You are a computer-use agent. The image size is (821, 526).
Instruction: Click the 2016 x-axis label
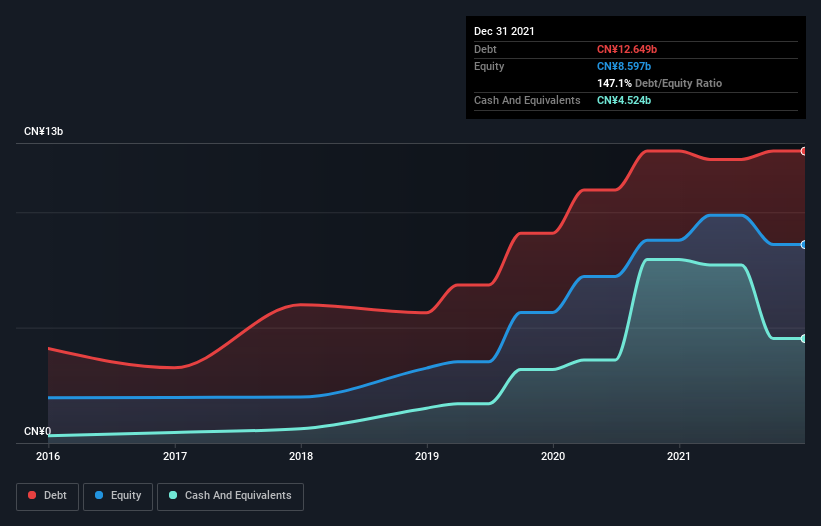[x=48, y=456]
